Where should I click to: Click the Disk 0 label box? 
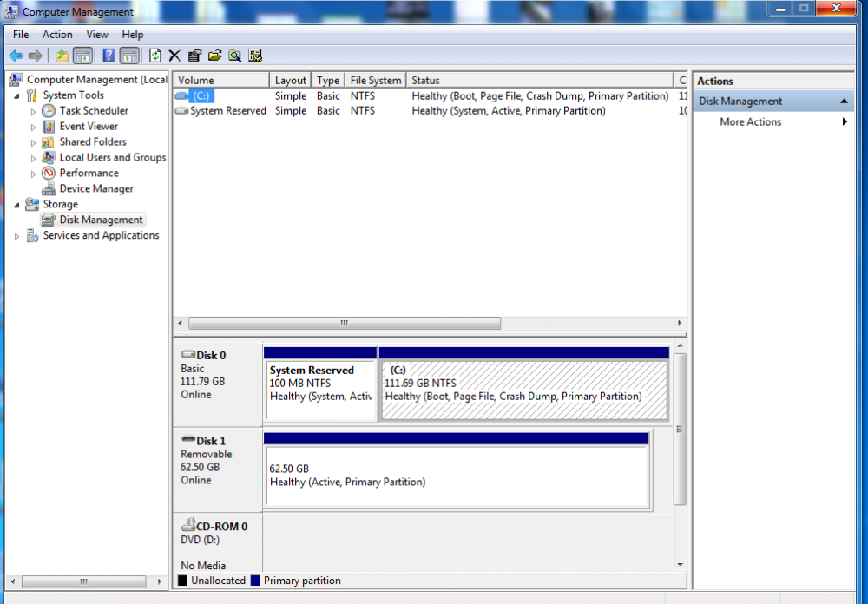[x=218, y=384]
